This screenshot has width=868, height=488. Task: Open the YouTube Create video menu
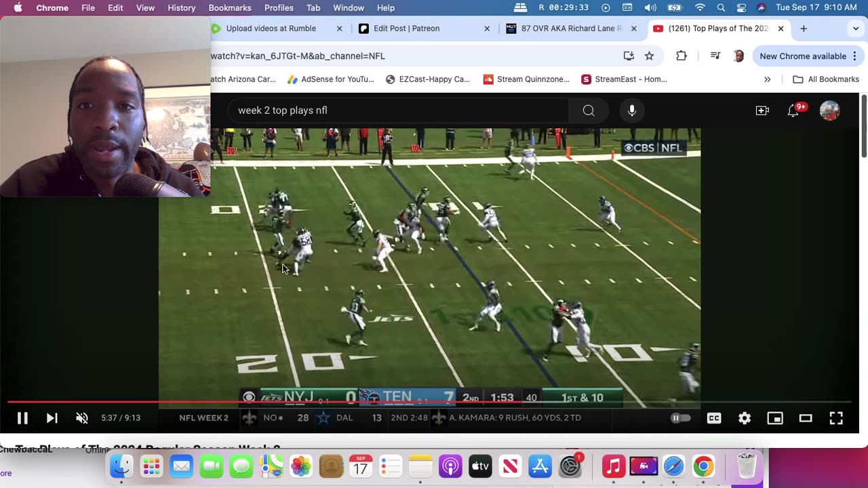(762, 110)
